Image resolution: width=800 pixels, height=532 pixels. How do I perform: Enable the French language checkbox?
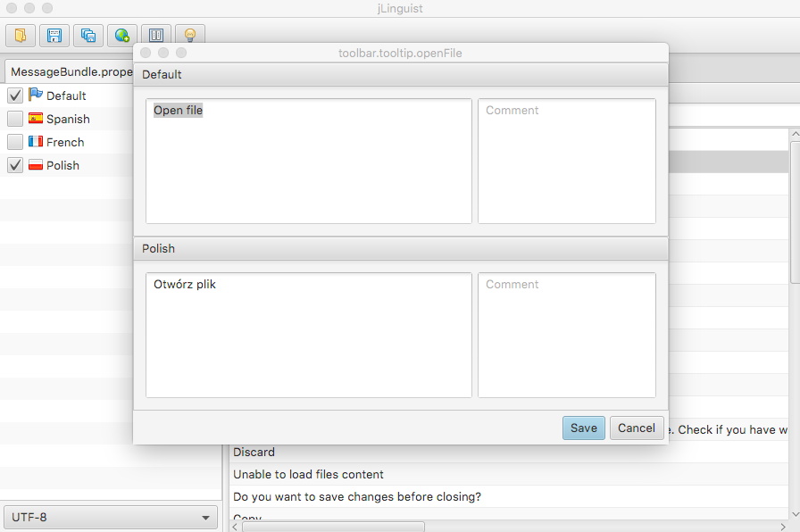(x=15, y=142)
